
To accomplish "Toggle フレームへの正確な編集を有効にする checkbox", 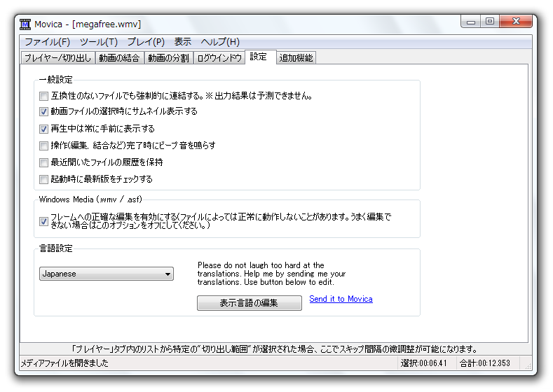I will [43, 221].
